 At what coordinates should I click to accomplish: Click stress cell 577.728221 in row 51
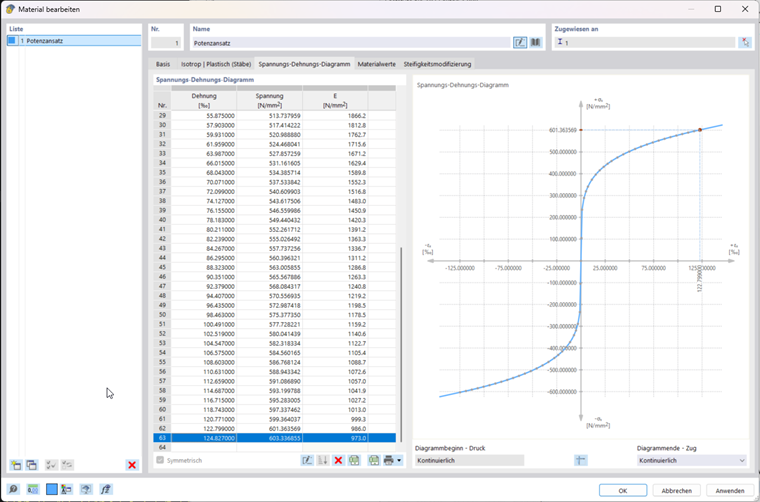(269, 324)
